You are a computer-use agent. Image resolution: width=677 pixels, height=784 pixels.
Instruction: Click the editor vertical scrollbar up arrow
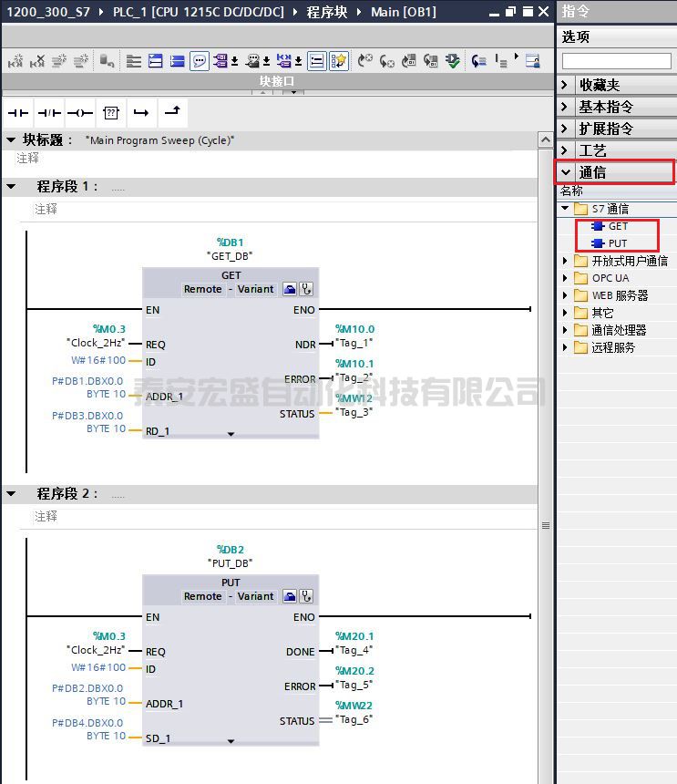click(546, 140)
